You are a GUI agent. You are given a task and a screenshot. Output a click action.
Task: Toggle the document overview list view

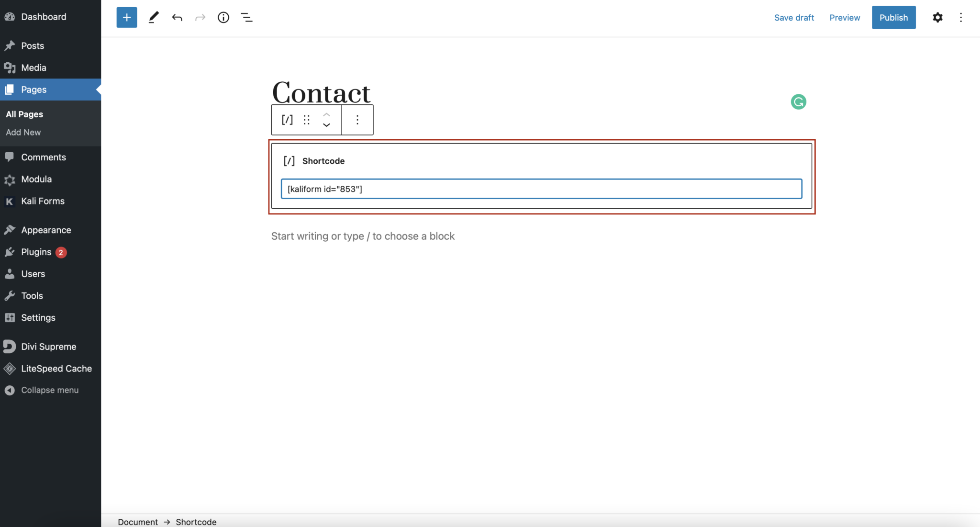pyautogui.click(x=246, y=17)
